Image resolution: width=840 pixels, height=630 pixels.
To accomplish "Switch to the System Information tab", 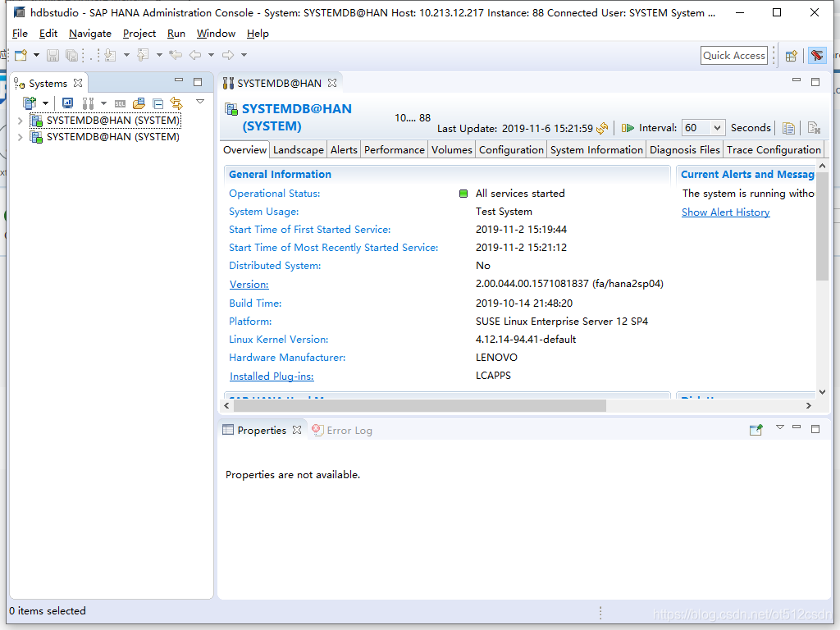I will 596,150.
